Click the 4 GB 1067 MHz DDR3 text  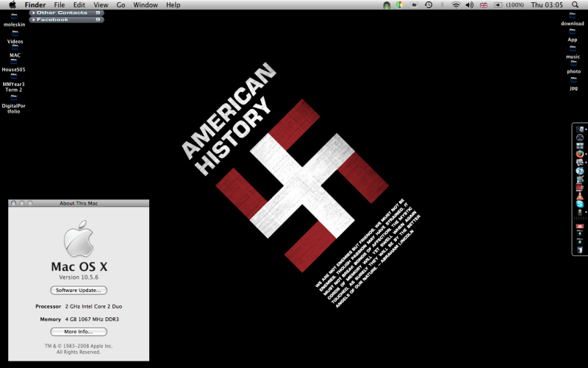tap(92, 319)
